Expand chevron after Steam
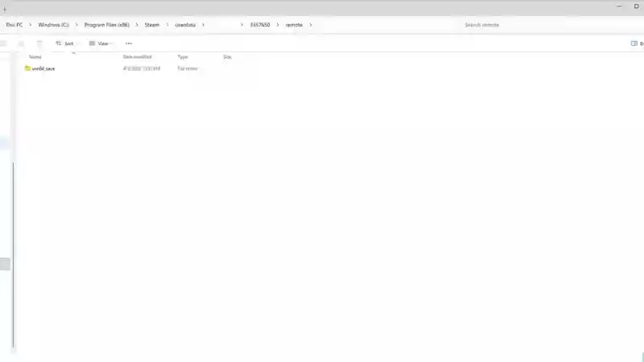The width and height of the screenshot is (644, 362). pos(167,25)
